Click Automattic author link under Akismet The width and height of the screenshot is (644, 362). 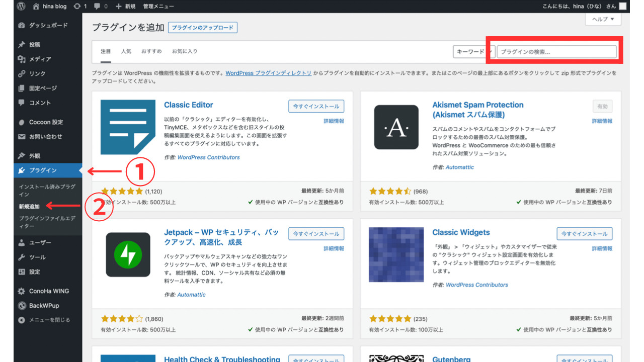point(460,167)
